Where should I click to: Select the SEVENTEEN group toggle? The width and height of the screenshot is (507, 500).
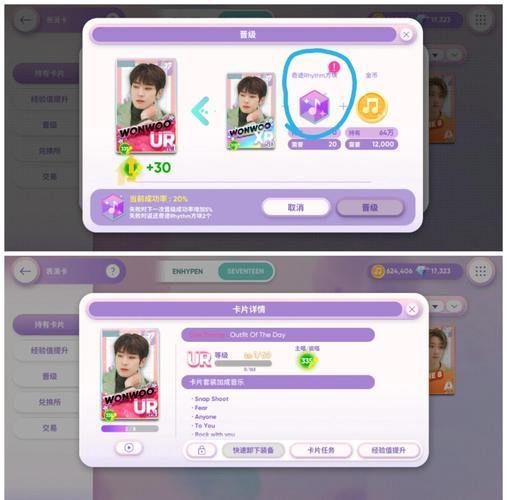click(x=246, y=271)
